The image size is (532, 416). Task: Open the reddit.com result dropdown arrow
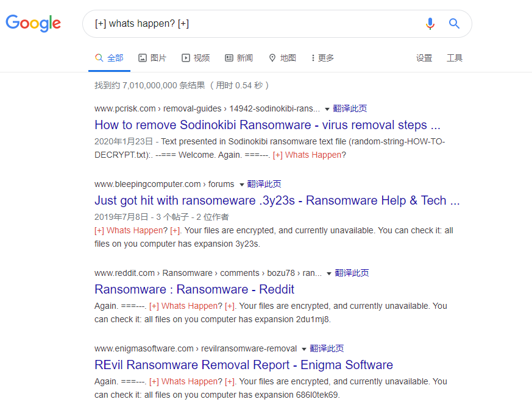(329, 273)
